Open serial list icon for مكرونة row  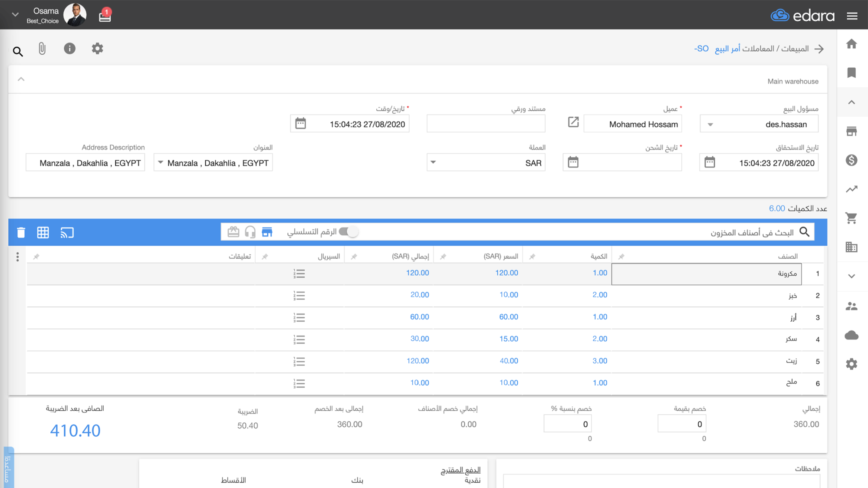299,274
